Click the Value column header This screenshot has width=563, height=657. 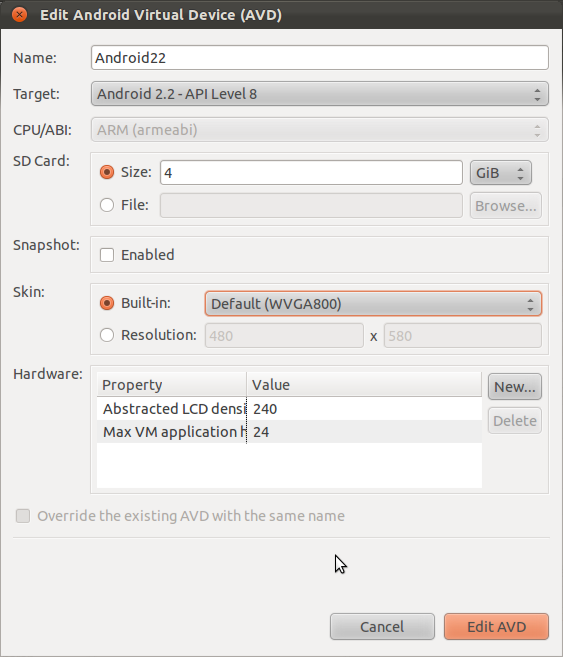(364, 385)
